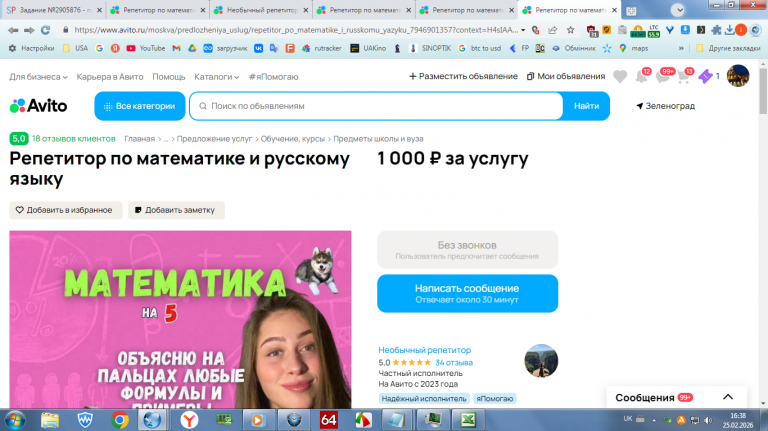Open the Математика listing photo

tap(180, 319)
